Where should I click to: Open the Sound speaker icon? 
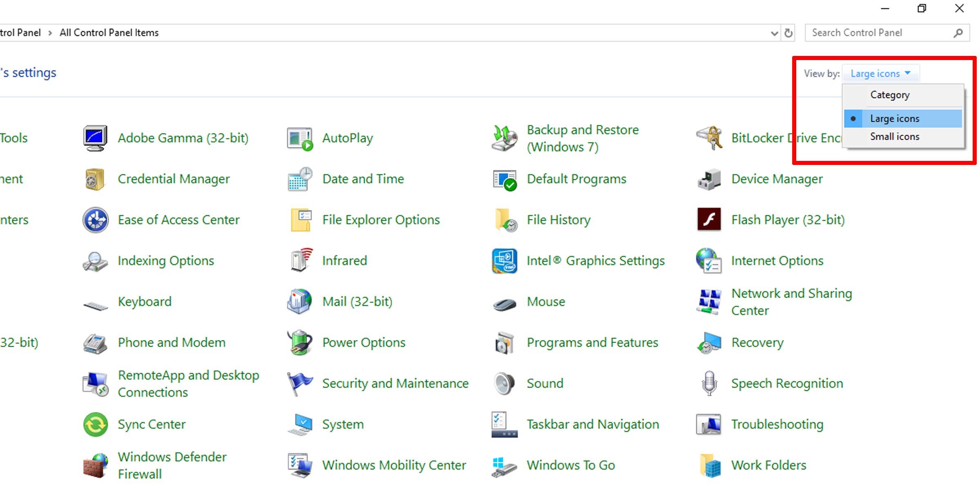tap(504, 383)
